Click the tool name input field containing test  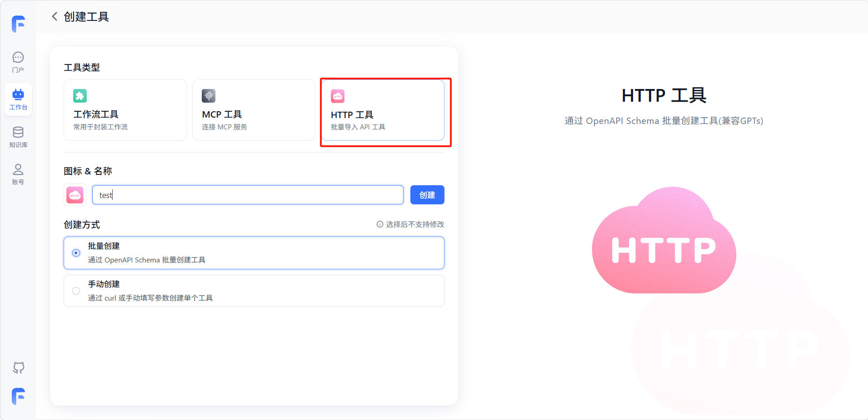pos(248,195)
